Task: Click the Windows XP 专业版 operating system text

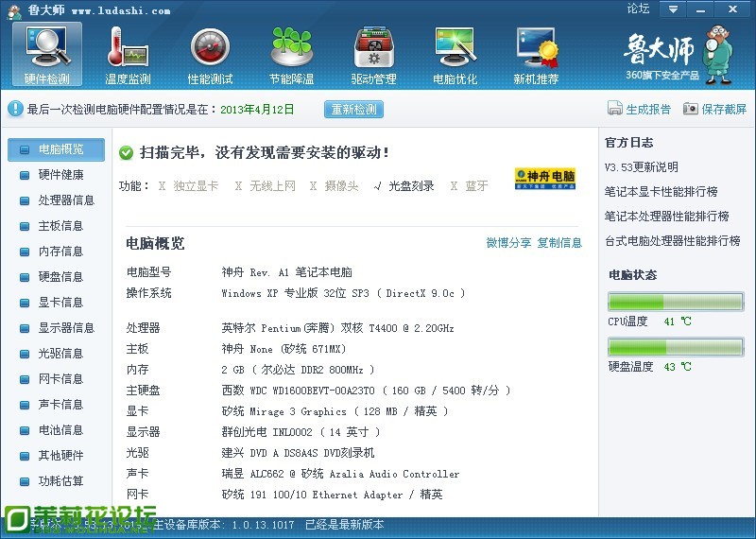Action: click(343, 293)
